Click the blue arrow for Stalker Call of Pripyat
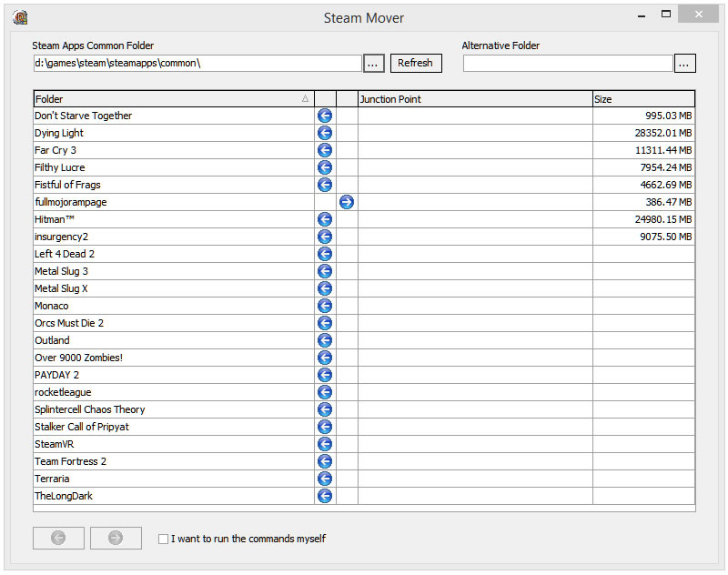Viewport: 728px width, 575px height. click(x=325, y=427)
